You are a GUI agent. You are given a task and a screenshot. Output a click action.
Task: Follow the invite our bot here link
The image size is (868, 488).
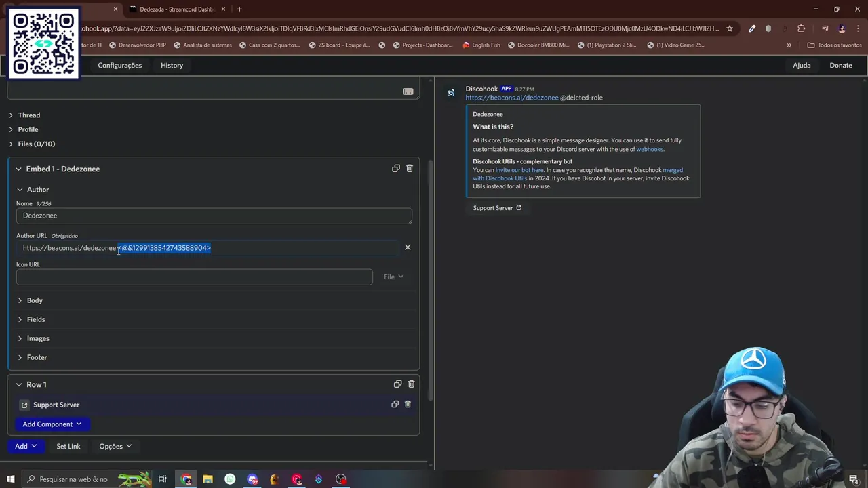point(519,170)
